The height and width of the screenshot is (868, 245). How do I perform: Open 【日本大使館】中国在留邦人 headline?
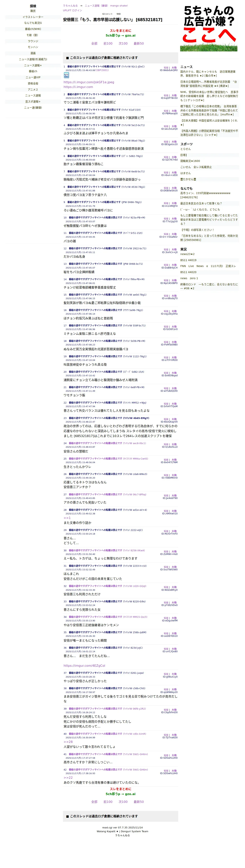click(209, 122)
